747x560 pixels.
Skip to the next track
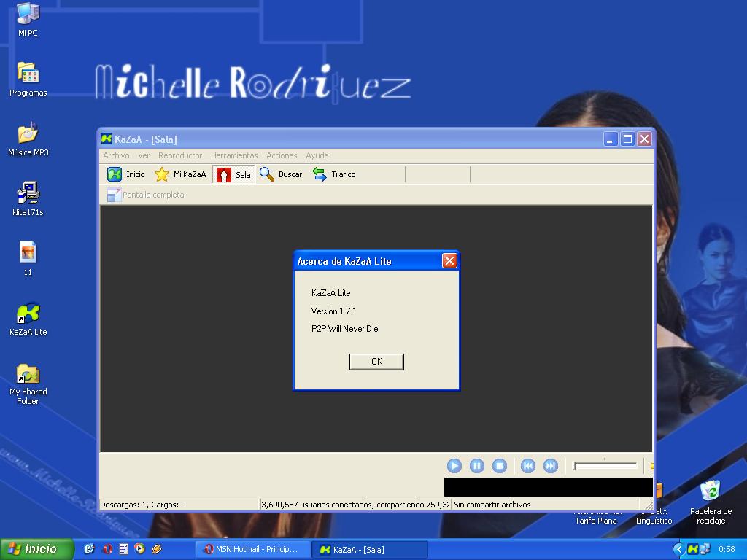pyautogui.click(x=550, y=466)
